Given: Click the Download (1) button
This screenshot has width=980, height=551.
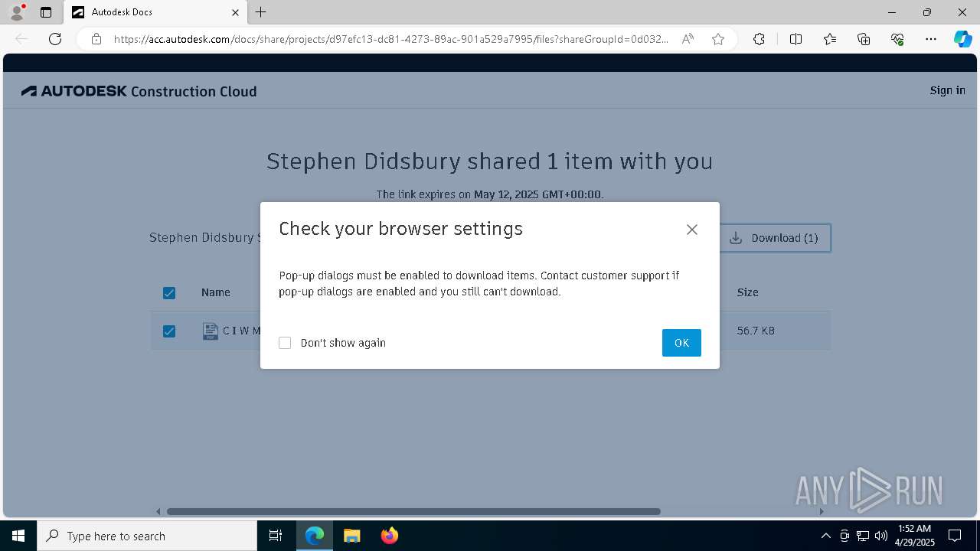Looking at the screenshot, I should [x=774, y=238].
